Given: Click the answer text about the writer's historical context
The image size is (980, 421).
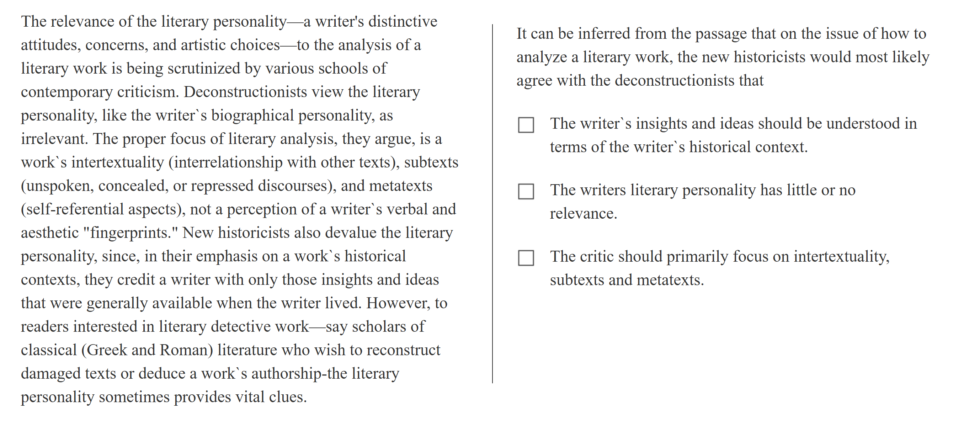Looking at the screenshot, I should (733, 135).
